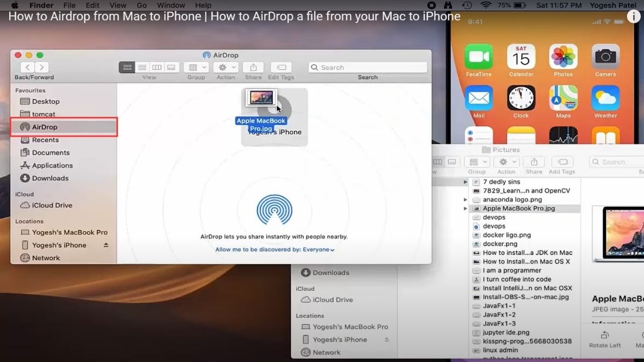Screen dimensions: 644x362
Task: Select 'Apple MacBook Pro.jpg' in Pictures list
Action: point(525,209)
